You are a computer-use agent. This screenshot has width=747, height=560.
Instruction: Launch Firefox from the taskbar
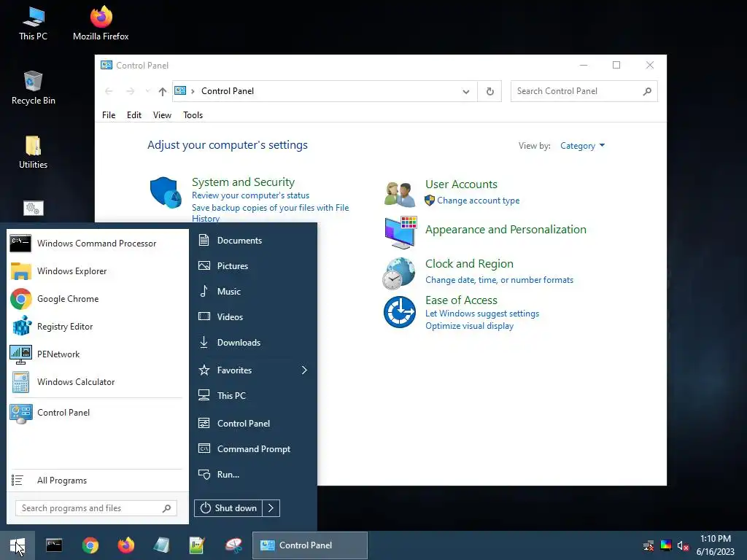pos(125,545)
